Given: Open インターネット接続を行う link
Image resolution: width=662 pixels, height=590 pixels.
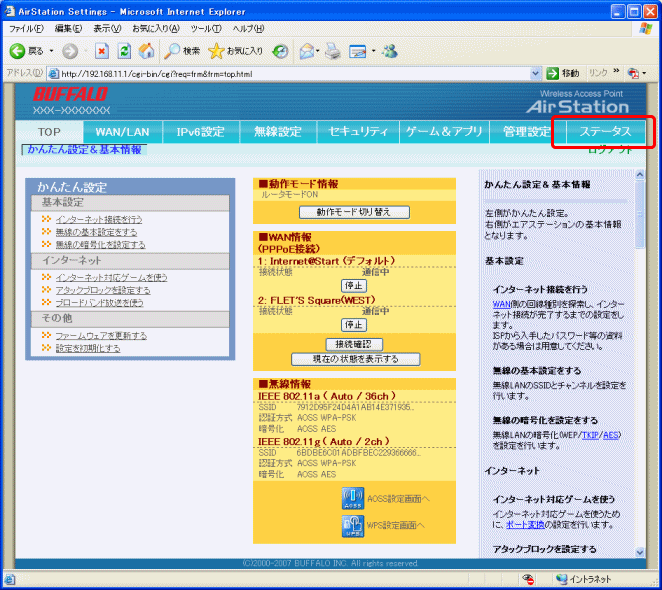Looking at the screenshot, I should click(99, 219).
